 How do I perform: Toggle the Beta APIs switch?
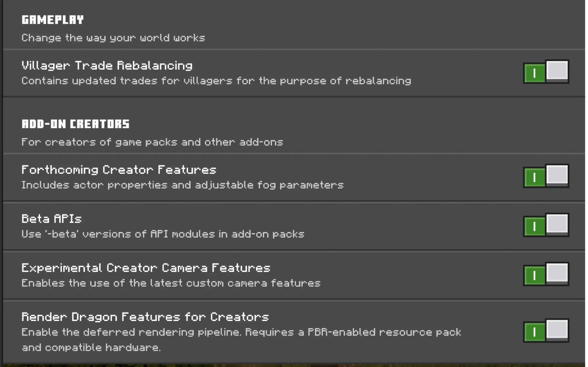(x=546, y=225)
